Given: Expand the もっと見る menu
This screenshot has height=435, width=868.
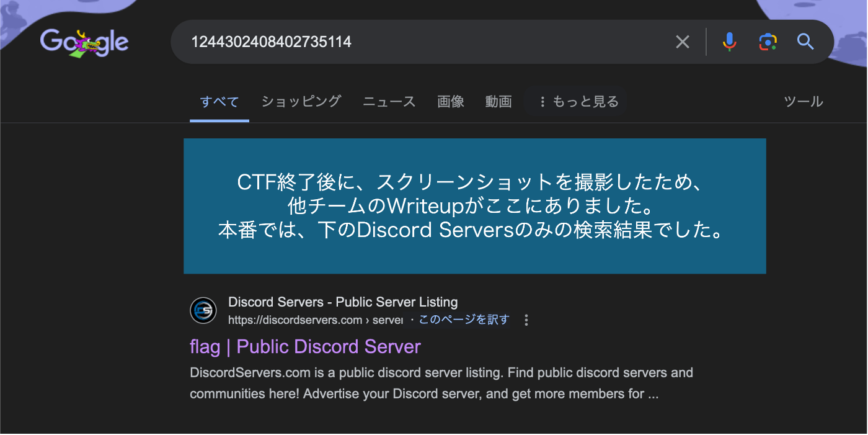Looking at the screenshot, I should [578, 102].
